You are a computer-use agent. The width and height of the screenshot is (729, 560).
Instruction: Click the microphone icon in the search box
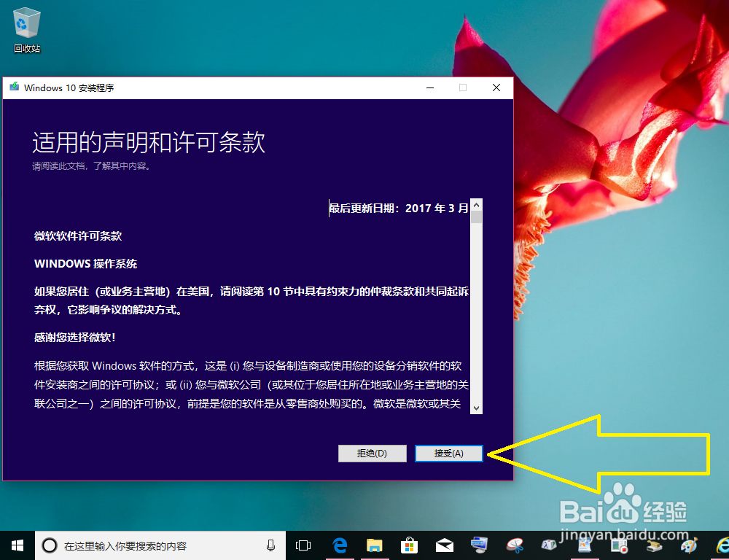(270, 545)
